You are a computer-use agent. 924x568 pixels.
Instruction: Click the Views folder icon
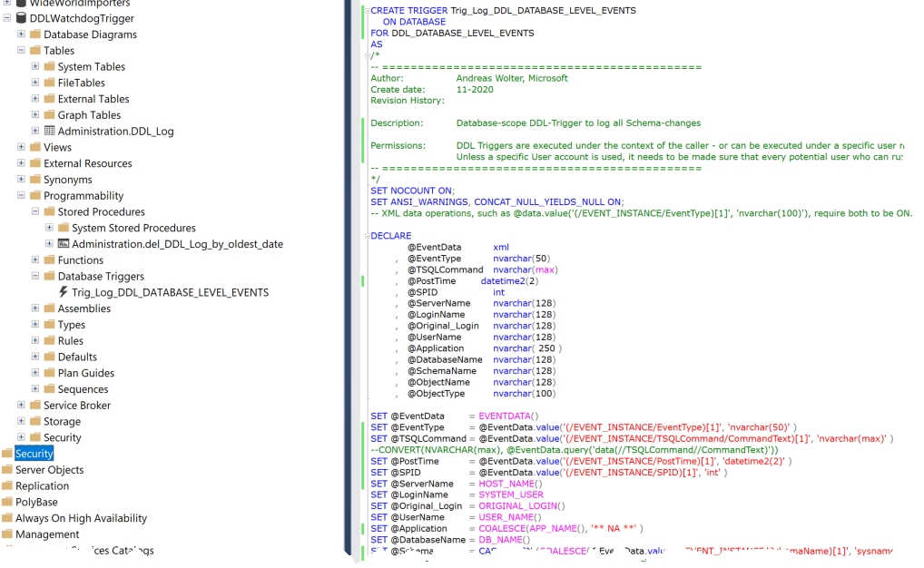35,147
